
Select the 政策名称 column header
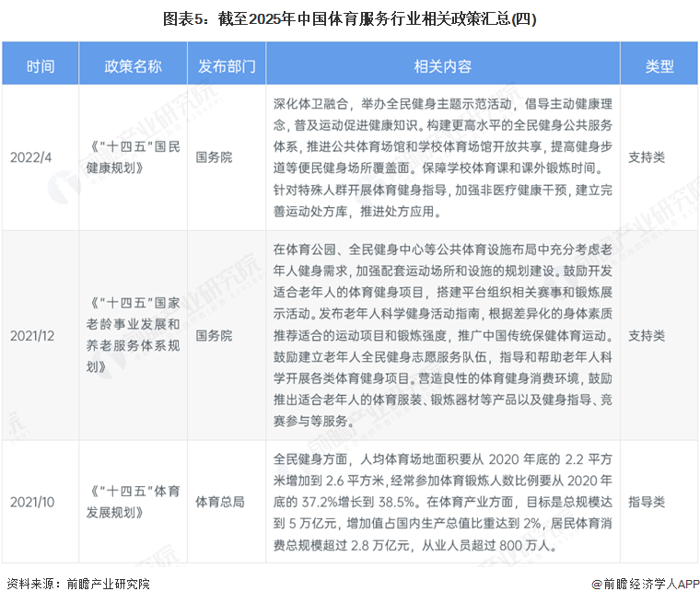(x=133, y=66)
